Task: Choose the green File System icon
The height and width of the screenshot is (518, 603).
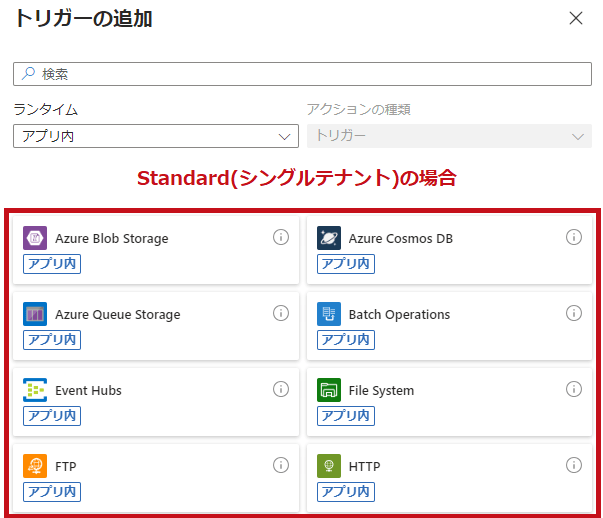Action: [x=329, y=390]
